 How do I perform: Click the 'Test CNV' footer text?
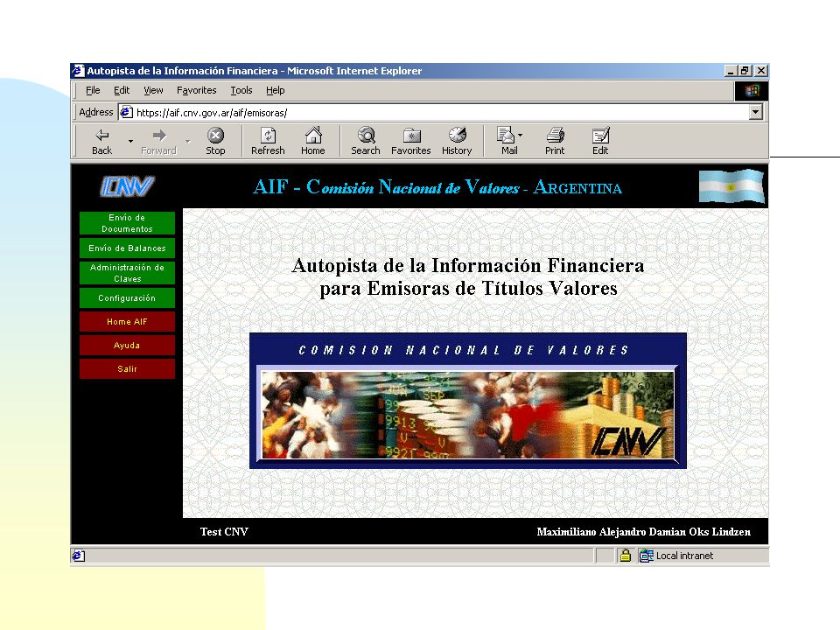coord(224,531)
